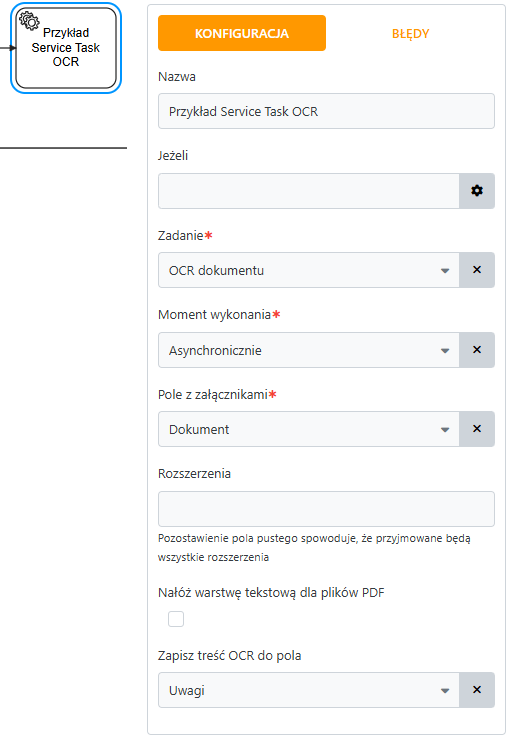
Task: Click the gears icon on the service task node
Action: click(29, 21)
